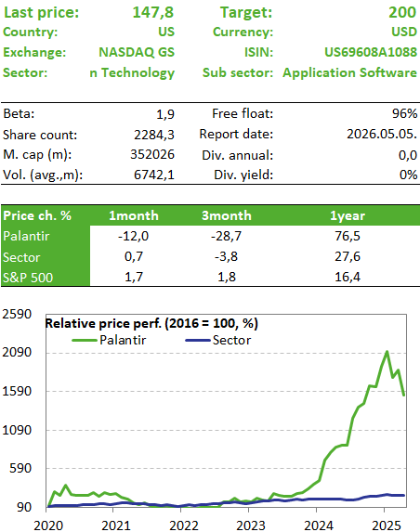Image resolution: width=420 pixels, height=532 pixels.
Task: Click the x-axis label 2022
Action: point(184,526)
